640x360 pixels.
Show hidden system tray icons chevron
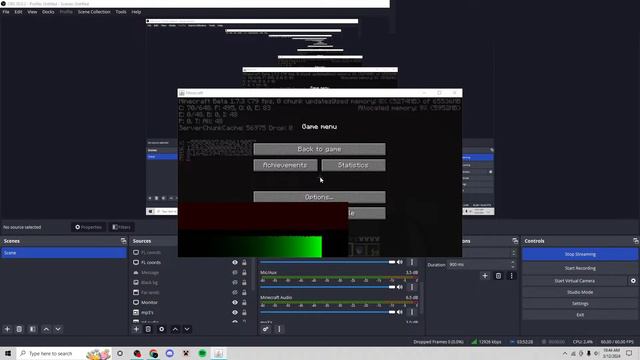click(565, 353)
